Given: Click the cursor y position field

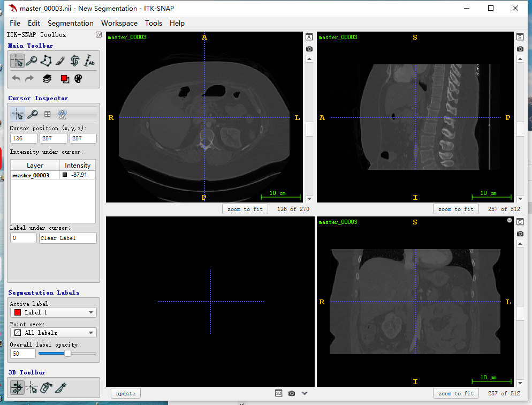Looking at the screenshot, I should (x=54, y=138).
